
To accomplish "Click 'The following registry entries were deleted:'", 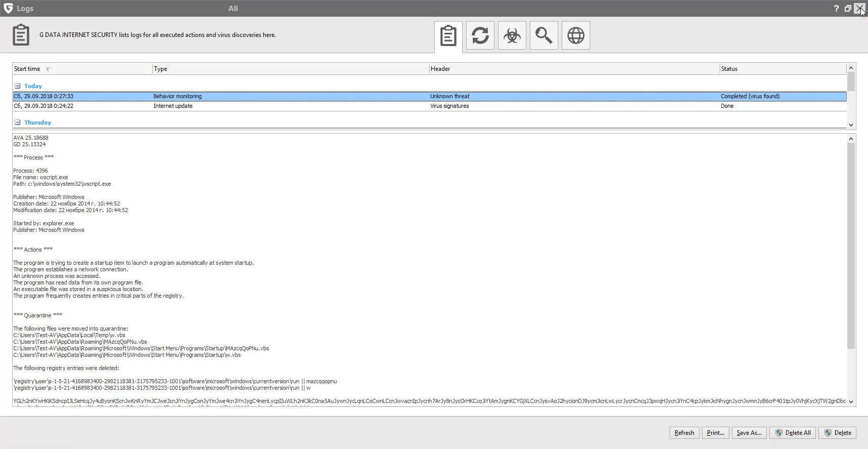I will tap(66, 368).
